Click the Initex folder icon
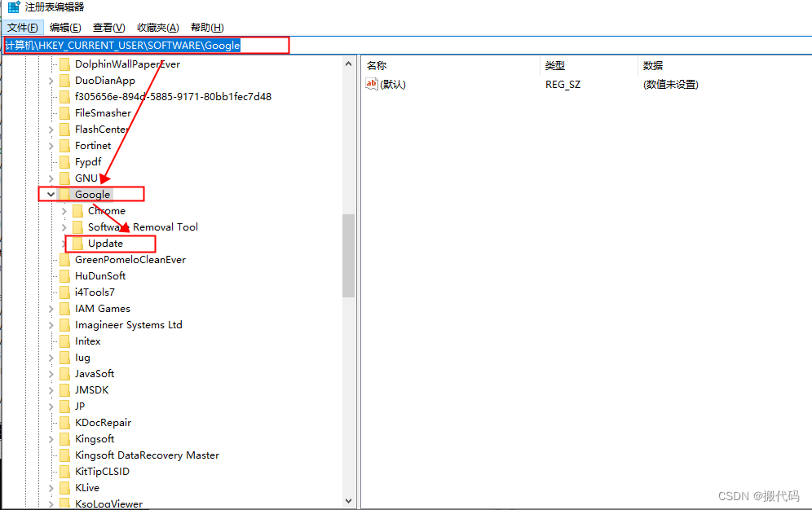 [64, 341]
